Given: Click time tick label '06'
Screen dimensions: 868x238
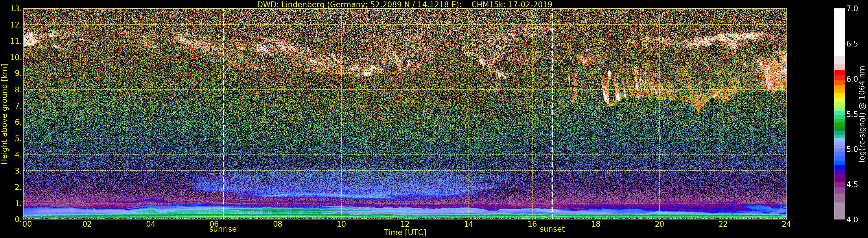Looking at the screenshot, I should tap(214, 224).
